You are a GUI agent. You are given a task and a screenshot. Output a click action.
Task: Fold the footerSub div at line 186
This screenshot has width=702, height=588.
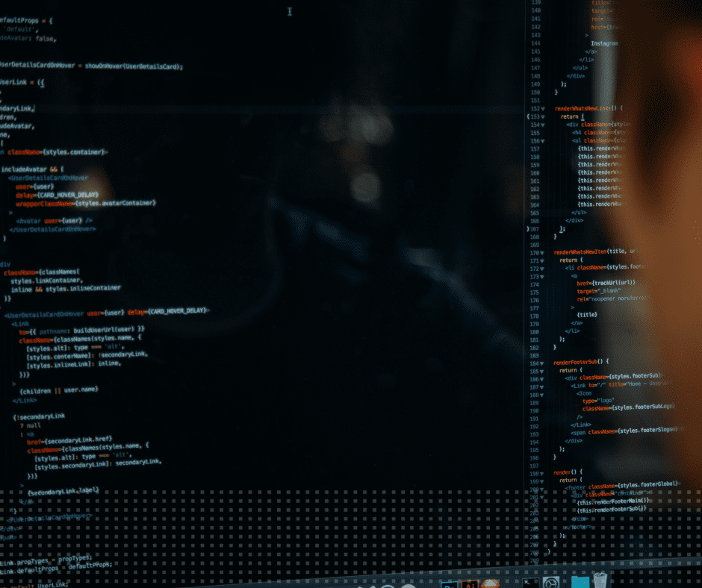pos(541,380)
